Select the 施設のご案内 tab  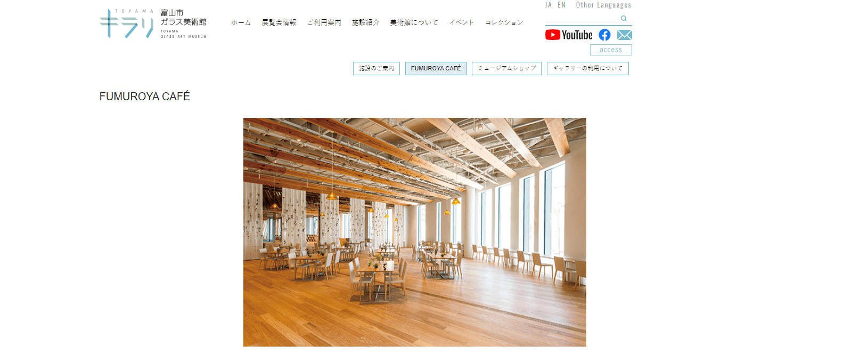[376, 68]
